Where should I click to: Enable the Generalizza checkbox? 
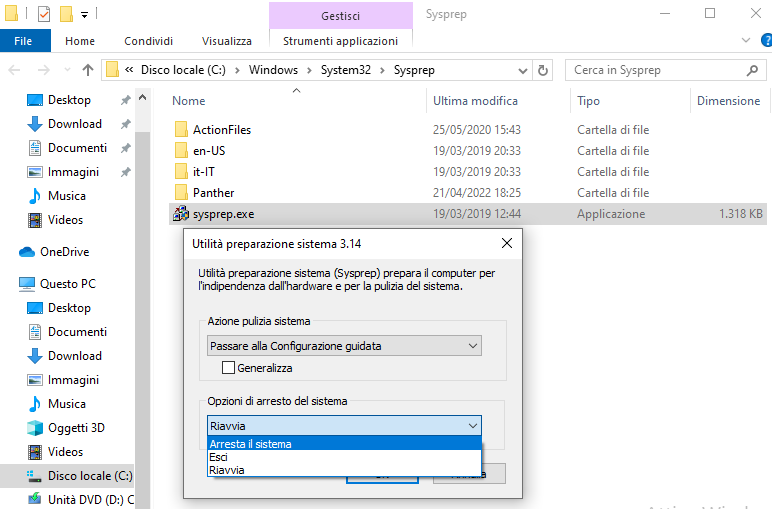[x=229, y=368]
